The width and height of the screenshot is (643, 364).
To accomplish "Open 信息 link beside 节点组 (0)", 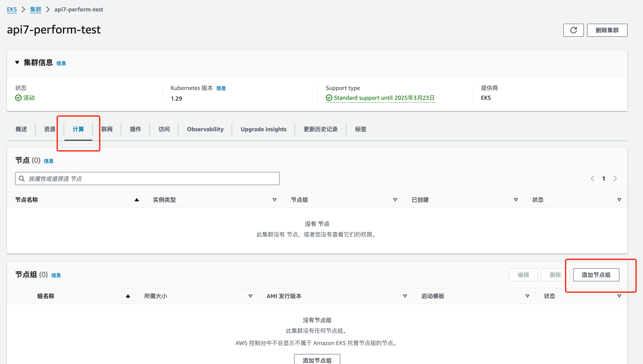I will 56,275.
